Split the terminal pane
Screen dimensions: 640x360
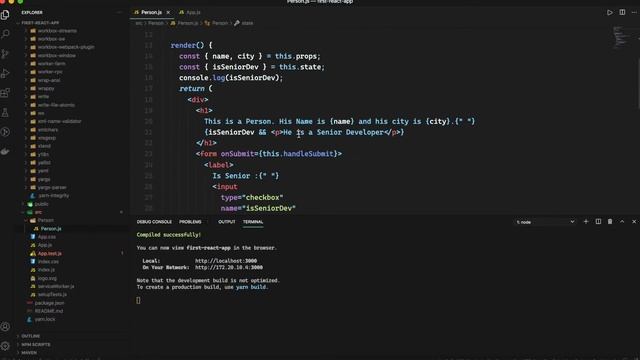pos(598,222)
